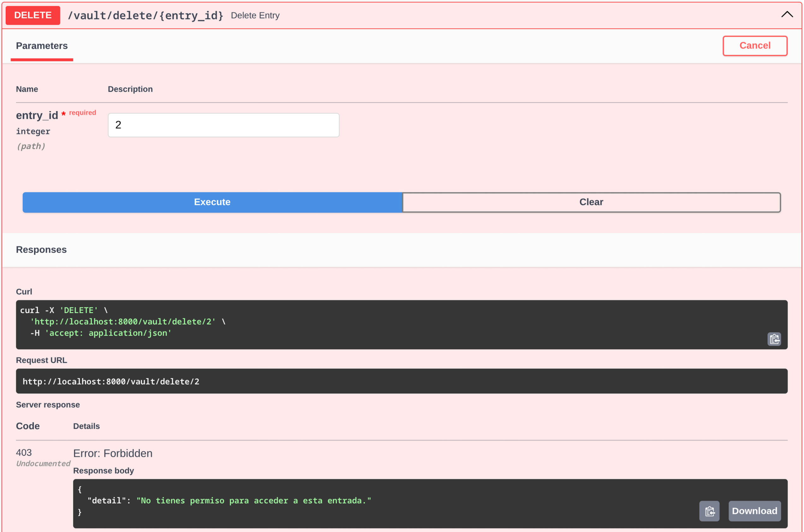Click the 'accept: application/json' header line
The image size is (804, 532).
(108, 333)
